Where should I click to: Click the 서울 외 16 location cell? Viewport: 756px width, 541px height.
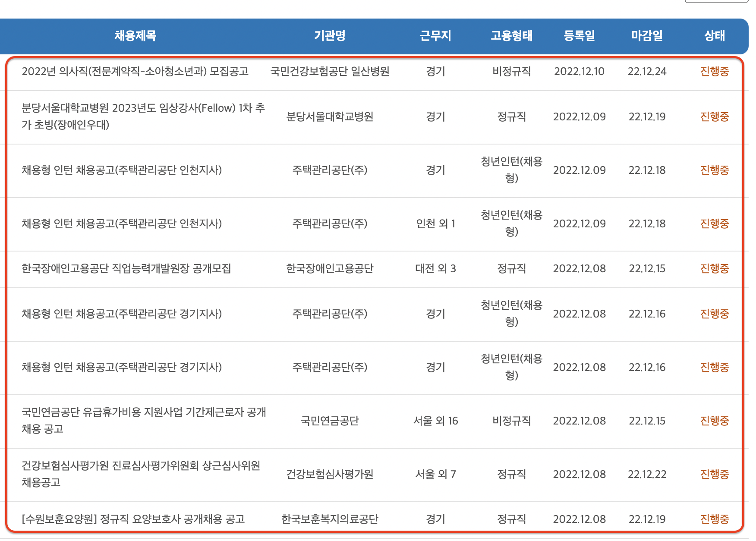[435, 421]
